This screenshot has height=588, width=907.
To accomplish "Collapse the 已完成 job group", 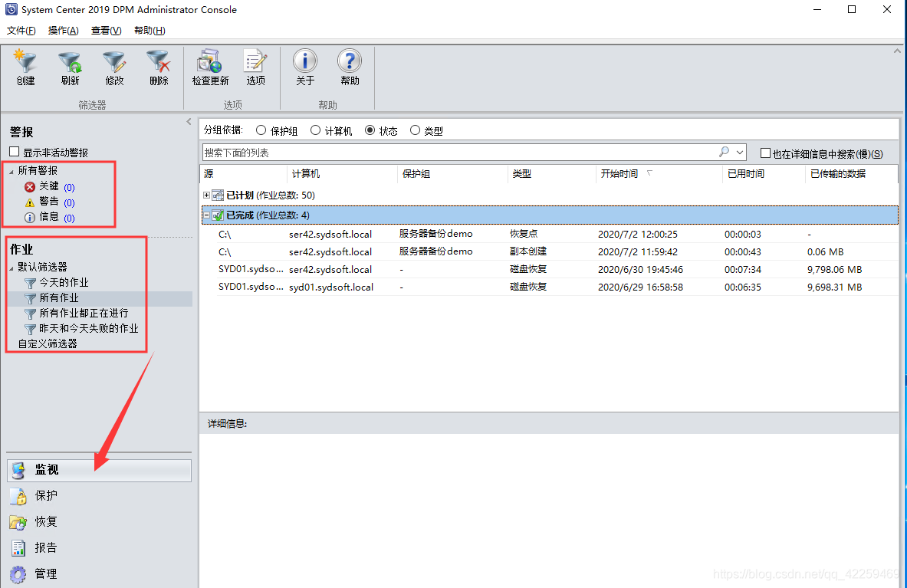I will [x=206, y=215].
